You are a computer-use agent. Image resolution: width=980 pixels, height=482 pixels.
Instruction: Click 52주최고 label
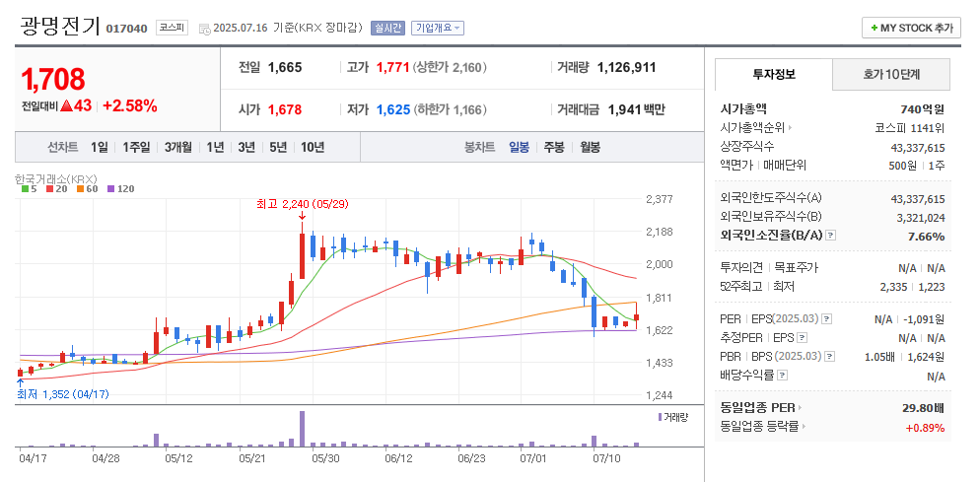point(741,287)
